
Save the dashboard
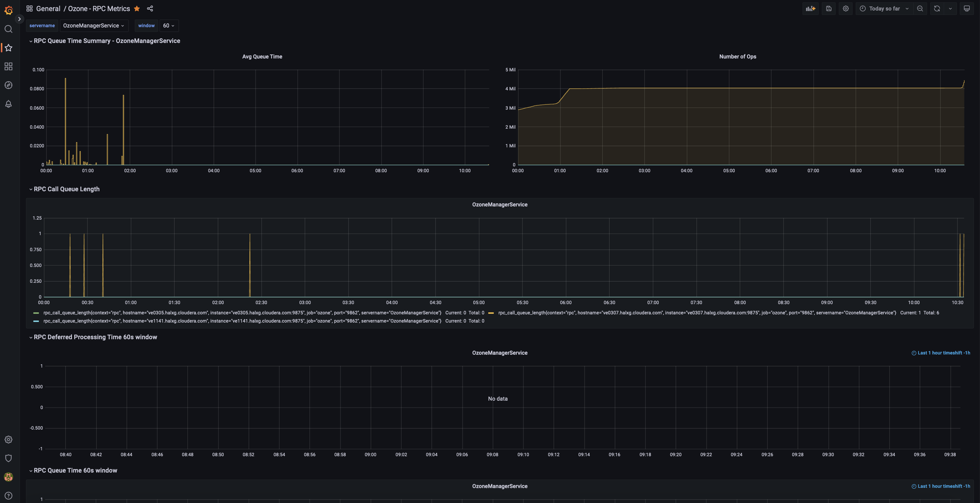[829, 8]
